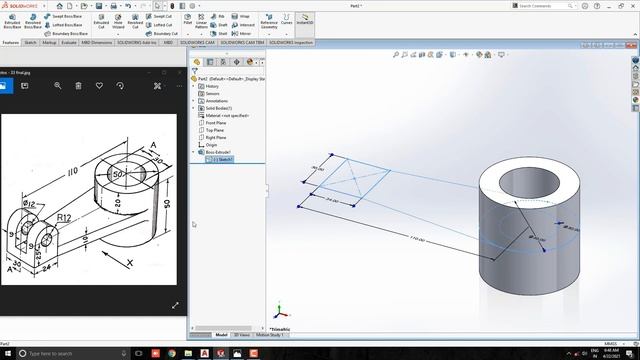Viewport: 640px width, 360px height.
Task: Switch to the Sketch tab
Action: click(x=30, y=42)
